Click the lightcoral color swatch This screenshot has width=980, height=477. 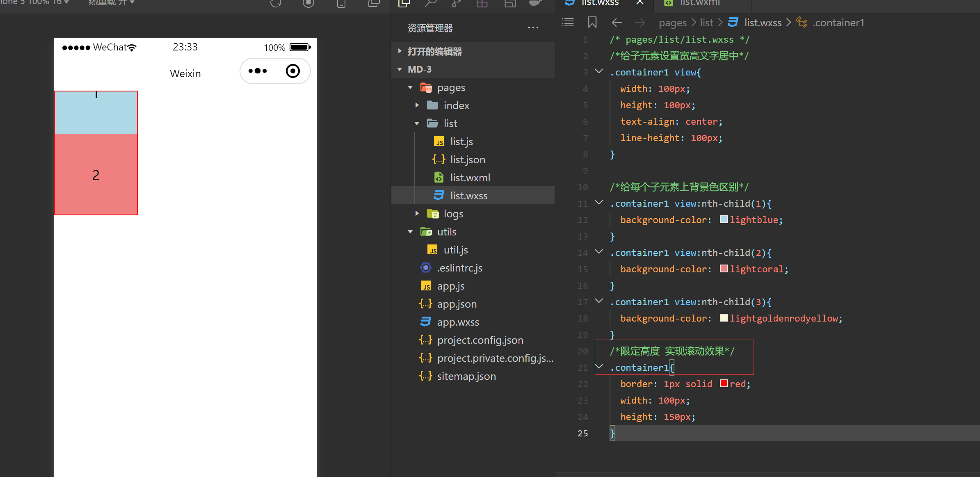tap(724, 269)
